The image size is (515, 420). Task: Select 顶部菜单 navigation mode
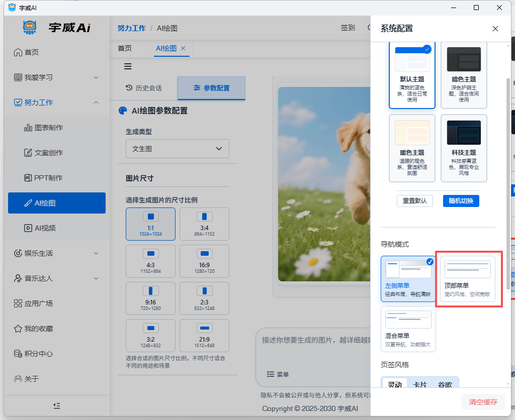click(467, 279)
